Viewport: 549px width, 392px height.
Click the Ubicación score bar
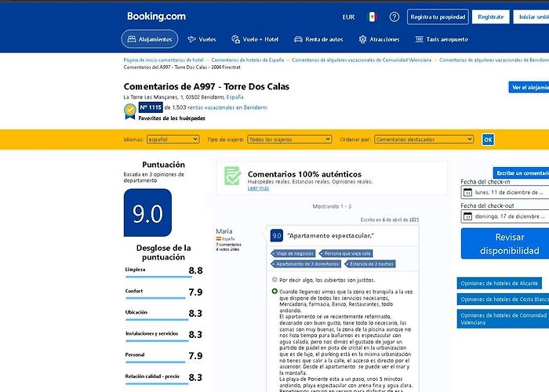click(157, 320)
